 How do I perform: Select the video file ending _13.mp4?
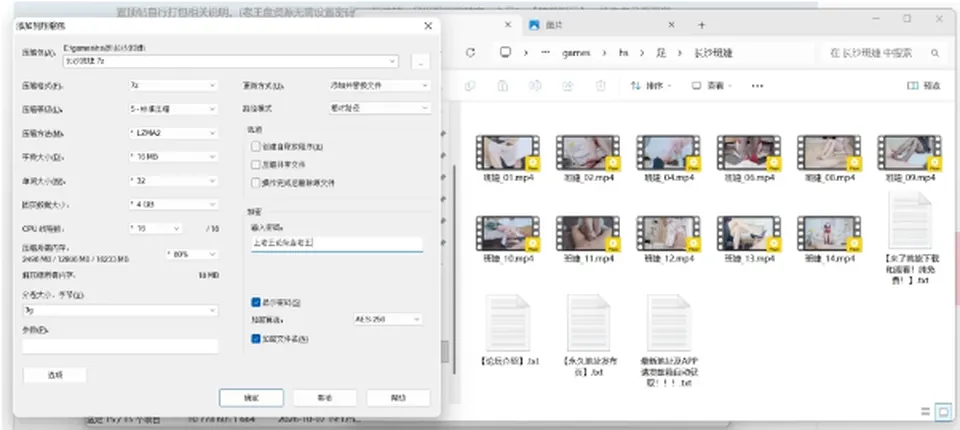[x=749, y=240]
